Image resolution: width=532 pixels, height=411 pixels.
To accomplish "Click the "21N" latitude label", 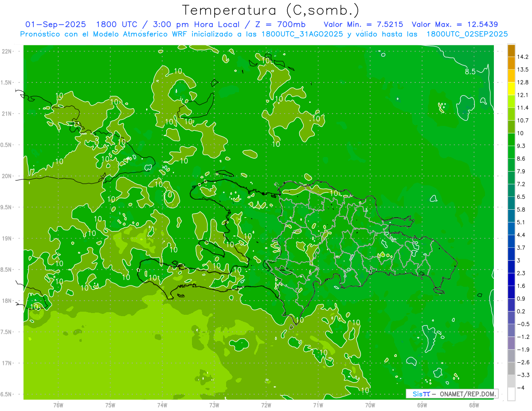I will click(6, 114).
